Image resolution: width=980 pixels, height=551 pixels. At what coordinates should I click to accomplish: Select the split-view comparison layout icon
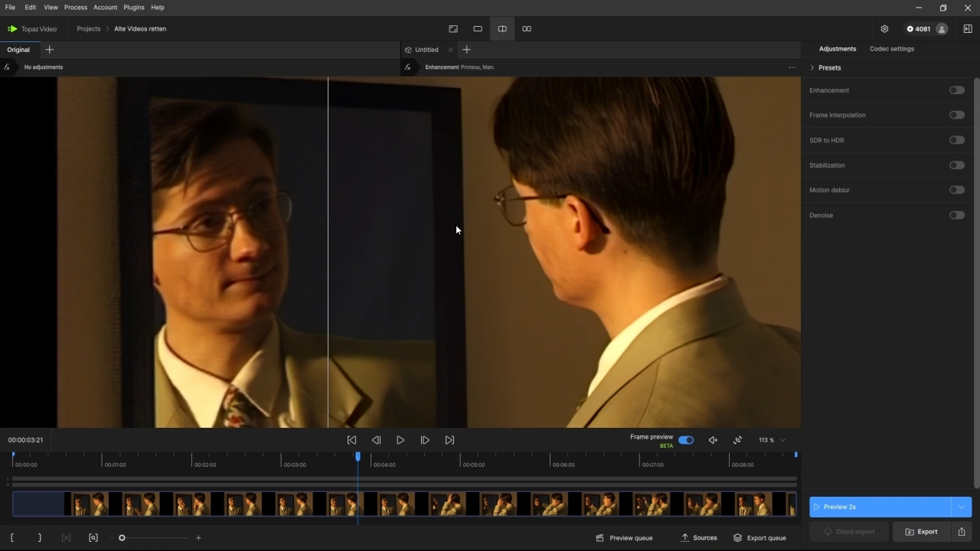click(502, 29)
